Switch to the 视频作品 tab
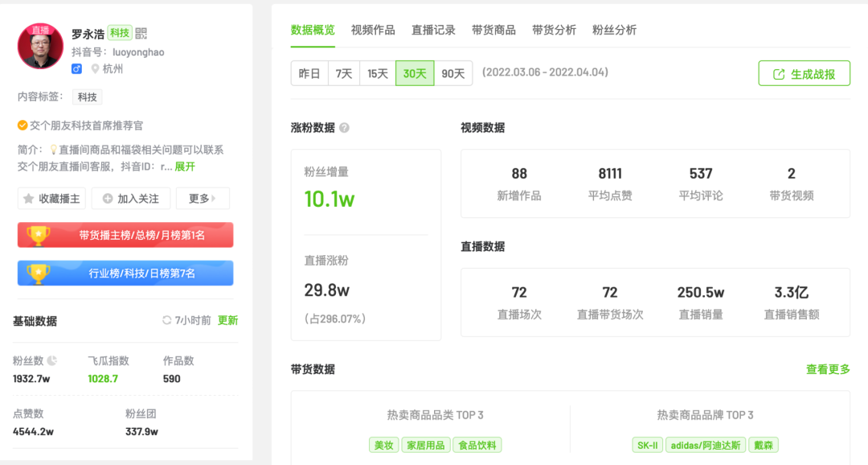868x465 pixels. (x=373, y=30)
